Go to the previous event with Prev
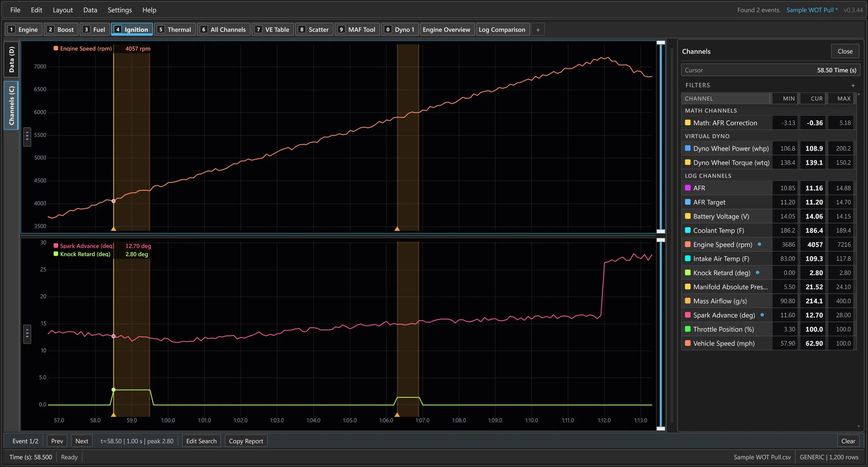 57,441
